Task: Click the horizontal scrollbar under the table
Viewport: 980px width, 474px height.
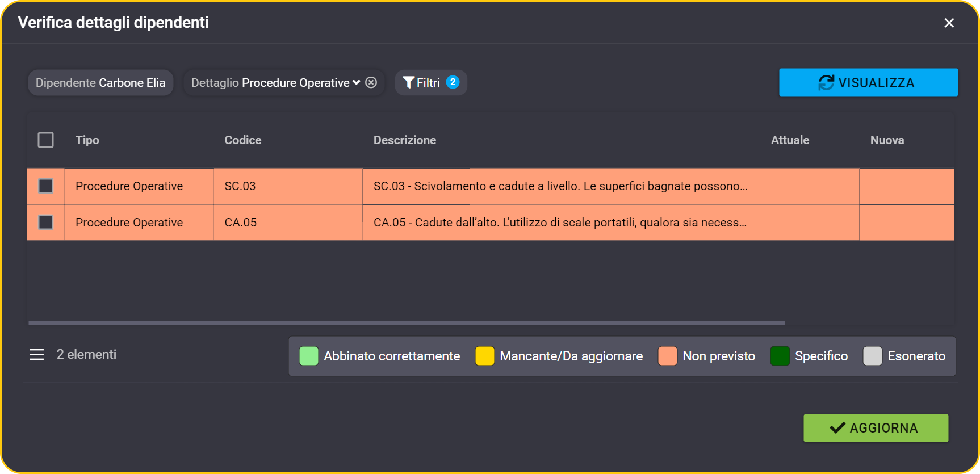Action: [407, 323]
